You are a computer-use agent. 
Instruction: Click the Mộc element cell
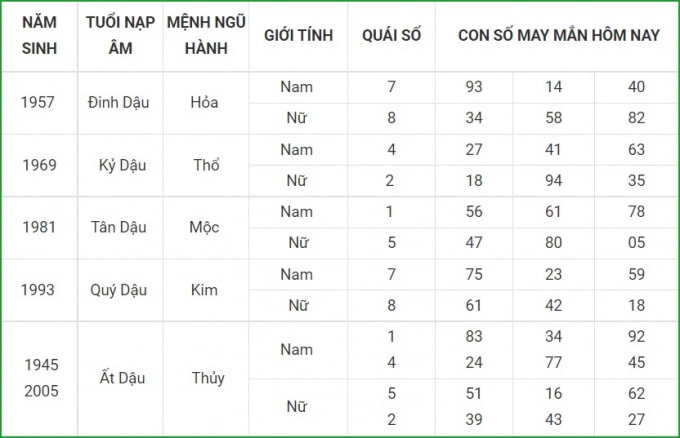point(206,228)
